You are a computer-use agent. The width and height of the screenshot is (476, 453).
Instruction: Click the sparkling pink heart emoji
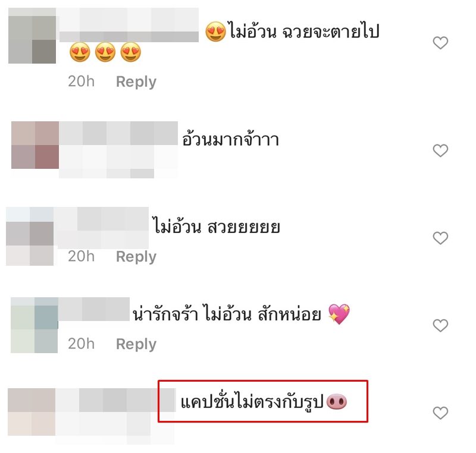tap(339, 314)
